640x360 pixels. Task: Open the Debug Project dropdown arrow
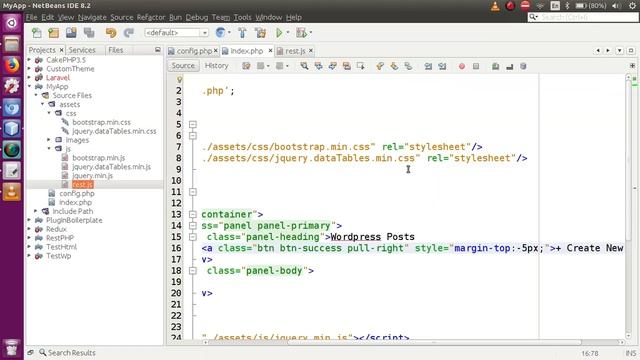click(x=311, y=33)
